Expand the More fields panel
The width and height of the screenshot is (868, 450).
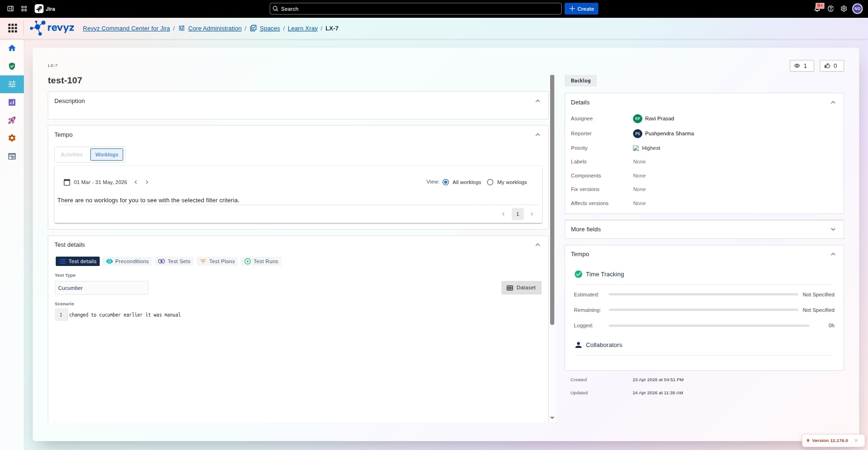pyautogui.click(x=833, y=229)
